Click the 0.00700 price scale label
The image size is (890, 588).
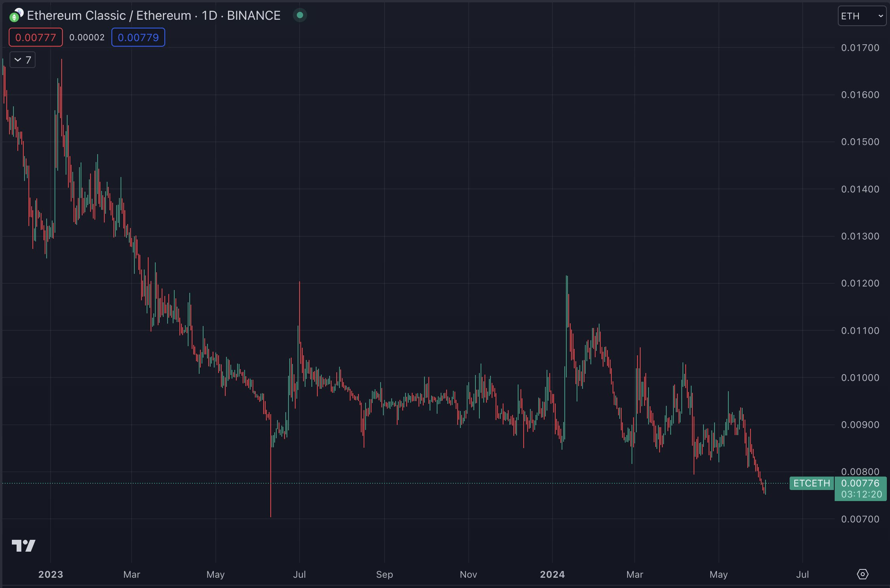click(x=860, y=519)
